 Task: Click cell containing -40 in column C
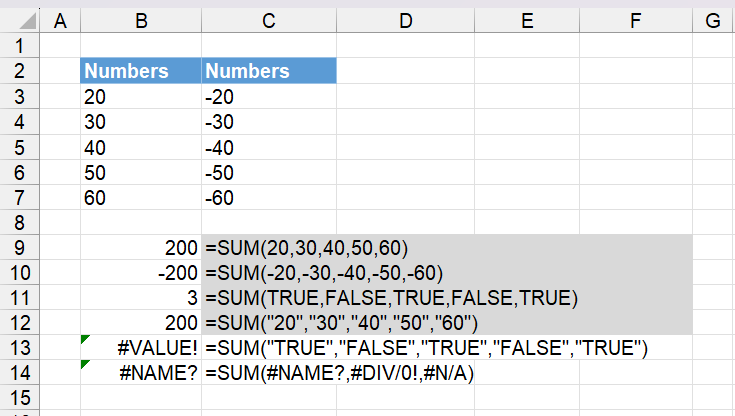pyautogui.click(x=269, y=147)
